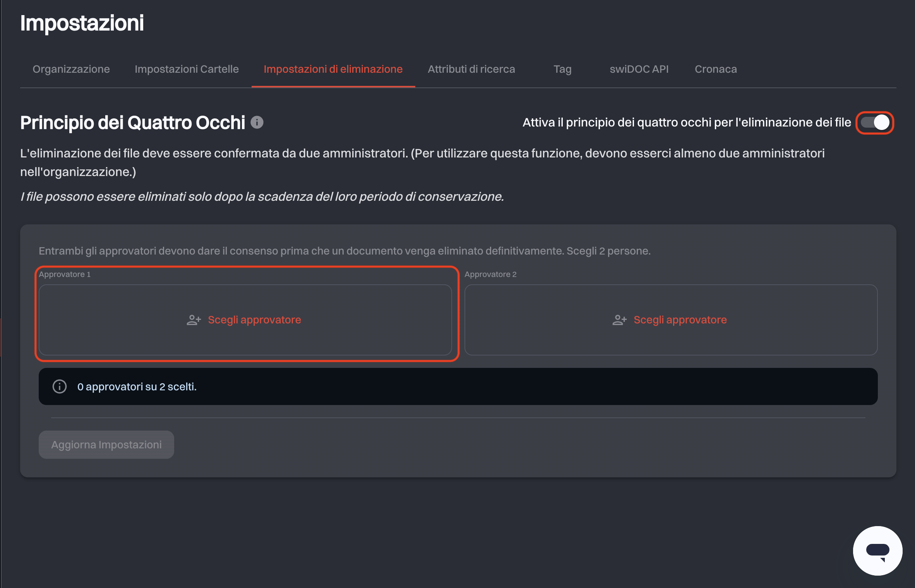
Task: Click the Approvatore 1 label
Action: (65, 274)
